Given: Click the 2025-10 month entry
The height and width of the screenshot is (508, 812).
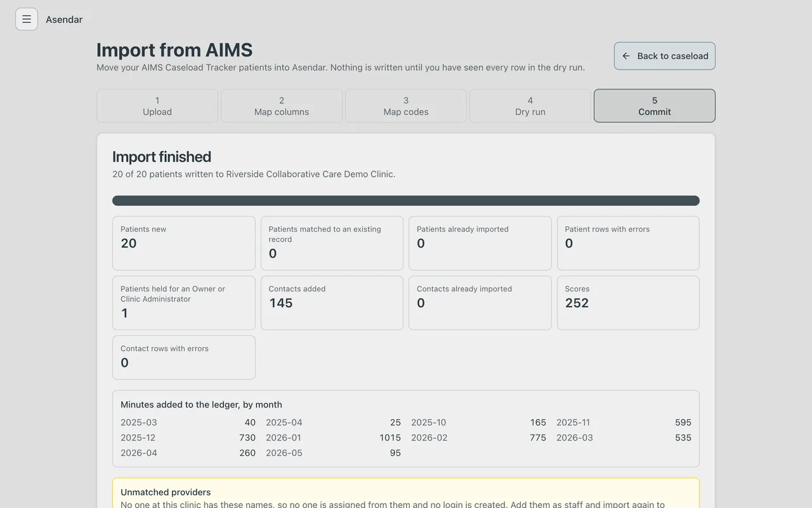Looking at the screenshot, I should point(478,422).
